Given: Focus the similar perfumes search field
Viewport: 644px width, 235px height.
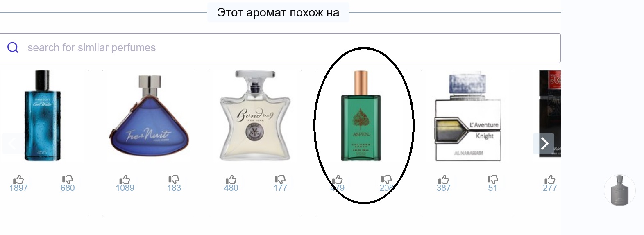Looking at the screenshot, I should 280,48.
